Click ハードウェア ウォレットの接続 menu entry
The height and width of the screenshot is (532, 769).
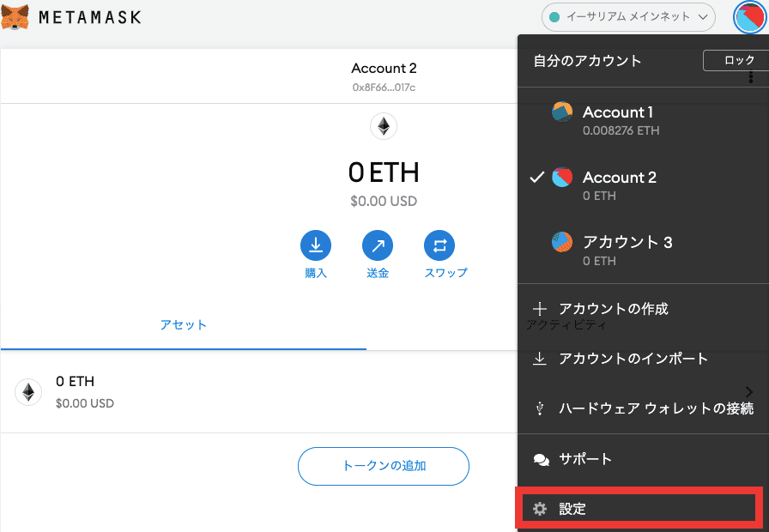coord(644,408)
